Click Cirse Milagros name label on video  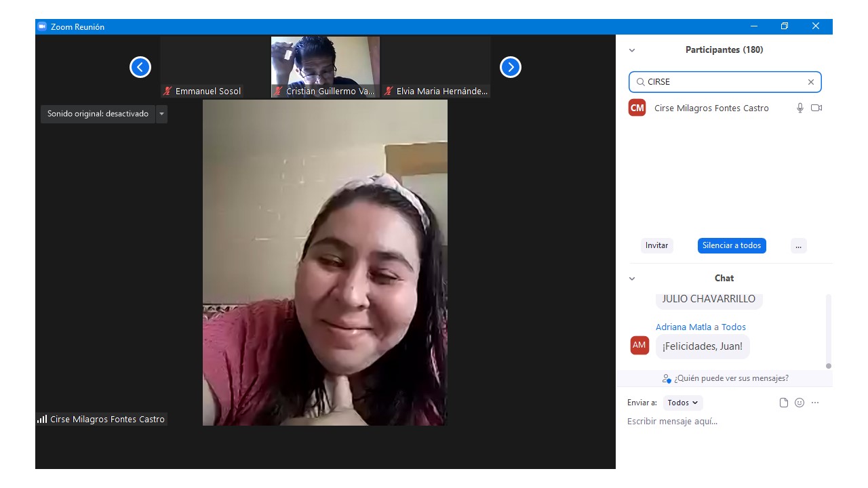coord(107,419)
